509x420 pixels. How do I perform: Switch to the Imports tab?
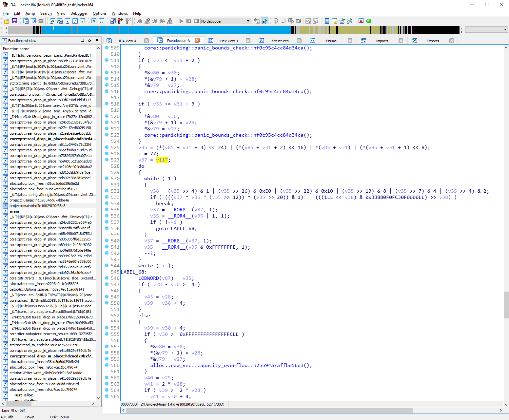pos(382,41)
